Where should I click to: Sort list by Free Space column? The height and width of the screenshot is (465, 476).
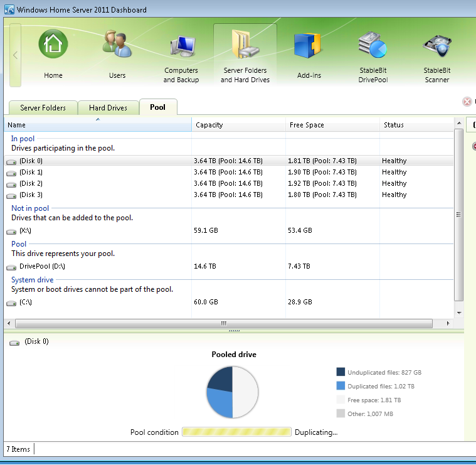332,125
